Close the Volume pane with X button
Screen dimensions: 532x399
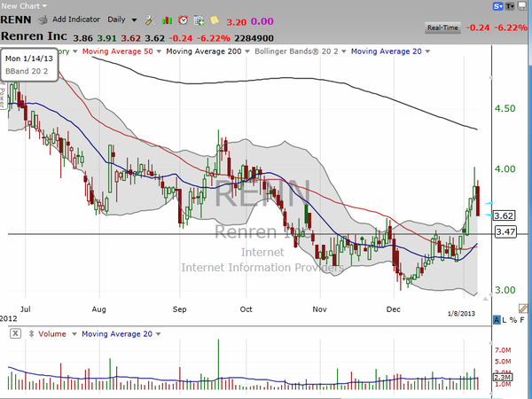pyautogui.click(x=15, y=333)
